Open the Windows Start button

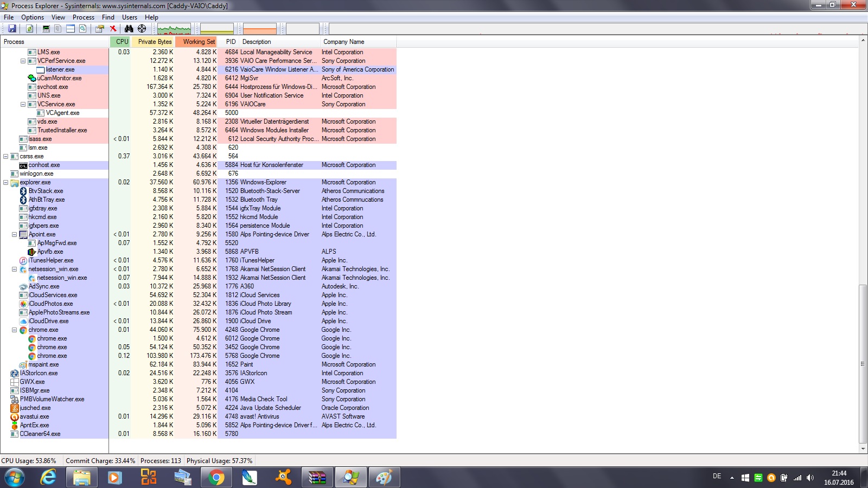tap(14, 478)
